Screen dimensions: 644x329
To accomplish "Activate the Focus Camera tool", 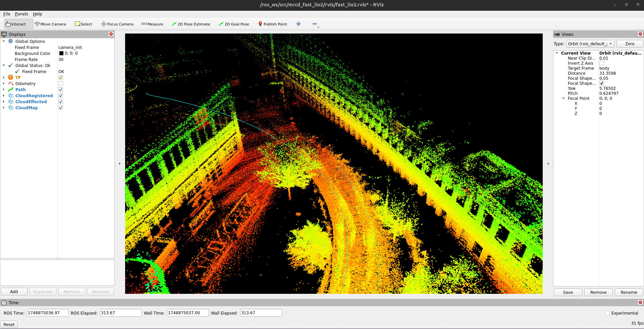I will pyautogui.click(x=117, y=24).
